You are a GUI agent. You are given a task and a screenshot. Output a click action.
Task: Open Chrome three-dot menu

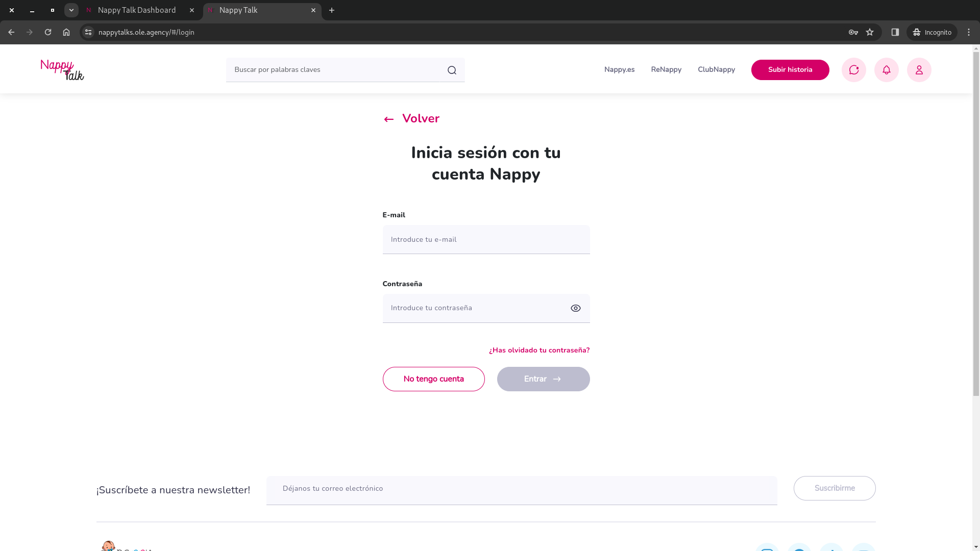point(969,32)
